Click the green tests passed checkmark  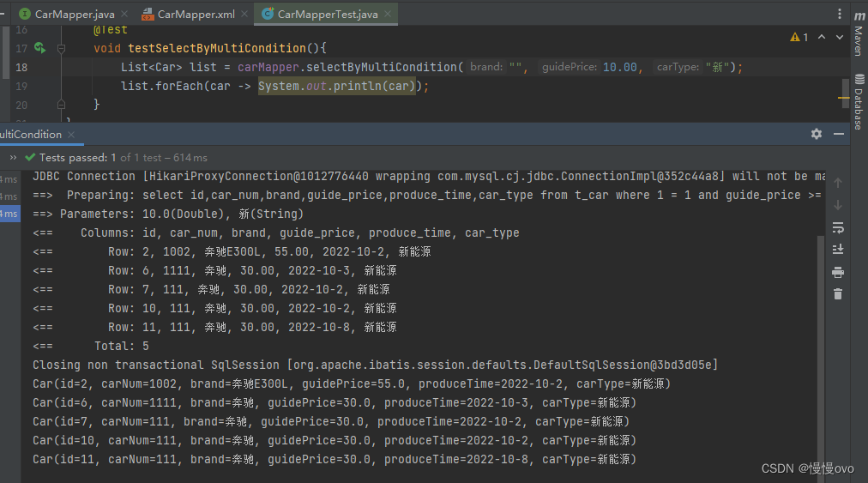(30, 157)
